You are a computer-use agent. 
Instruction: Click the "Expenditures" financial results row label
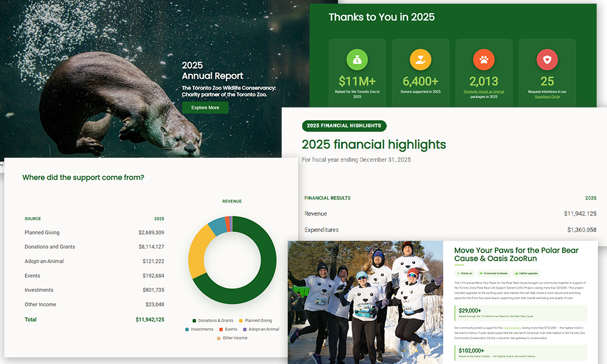(x=321, y=230)
